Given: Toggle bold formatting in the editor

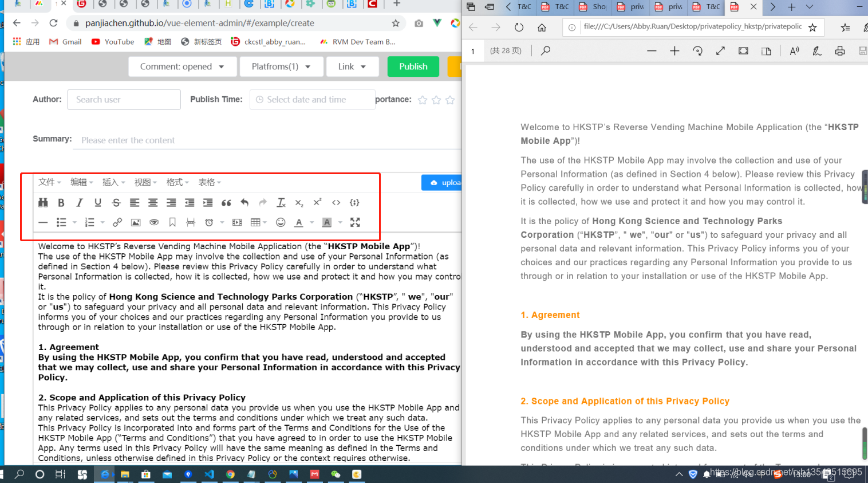Looking at the screenshot, I should tap(61, 202).
